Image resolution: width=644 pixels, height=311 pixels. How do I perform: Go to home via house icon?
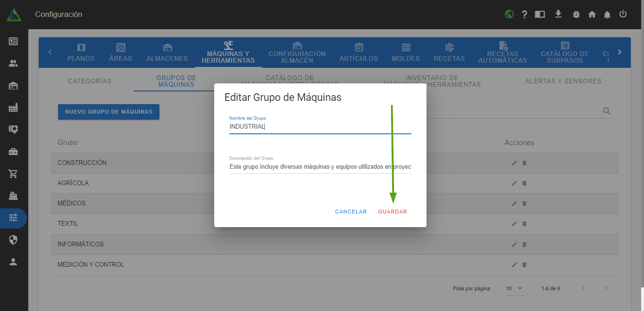point(592,15)
